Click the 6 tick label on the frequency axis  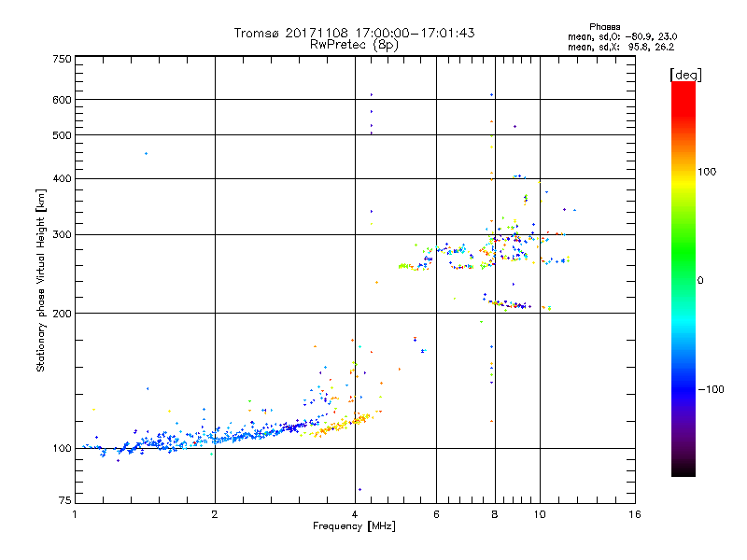(x=436, y=514)
